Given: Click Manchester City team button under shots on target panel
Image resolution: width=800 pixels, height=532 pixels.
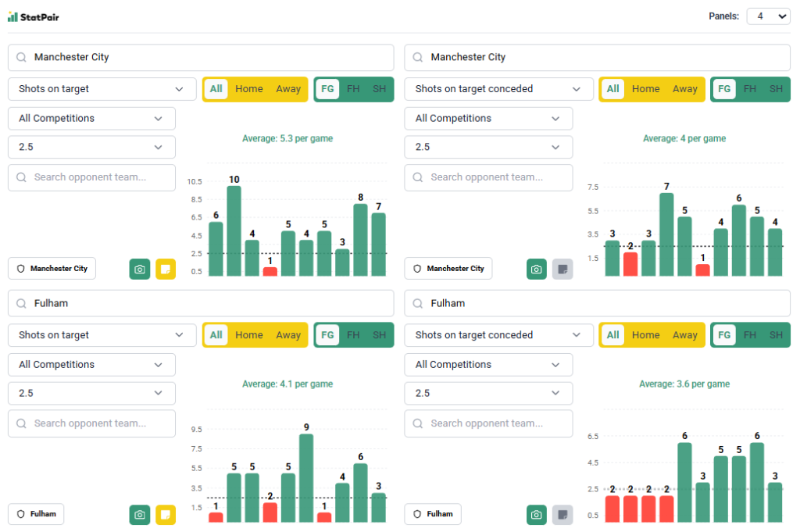Looking at the screenshot, I should (52, 269).
